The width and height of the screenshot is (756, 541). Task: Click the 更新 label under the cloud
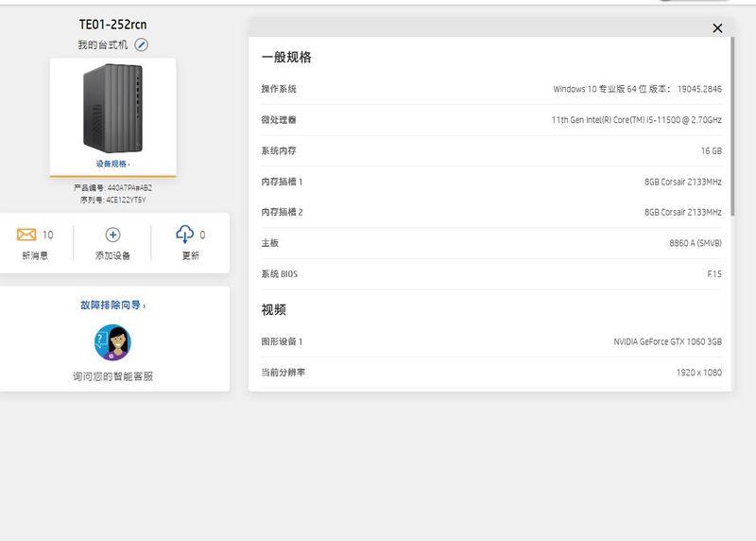point(190,256)
